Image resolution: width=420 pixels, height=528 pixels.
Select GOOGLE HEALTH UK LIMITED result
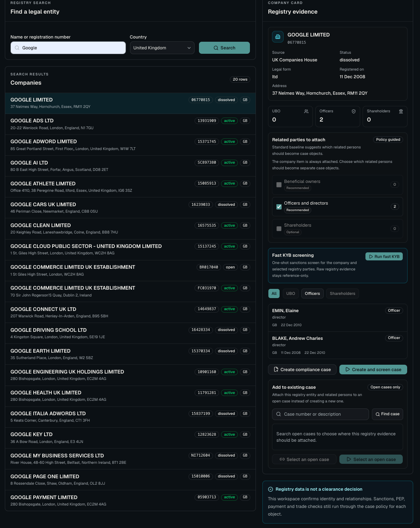point(130,396)
